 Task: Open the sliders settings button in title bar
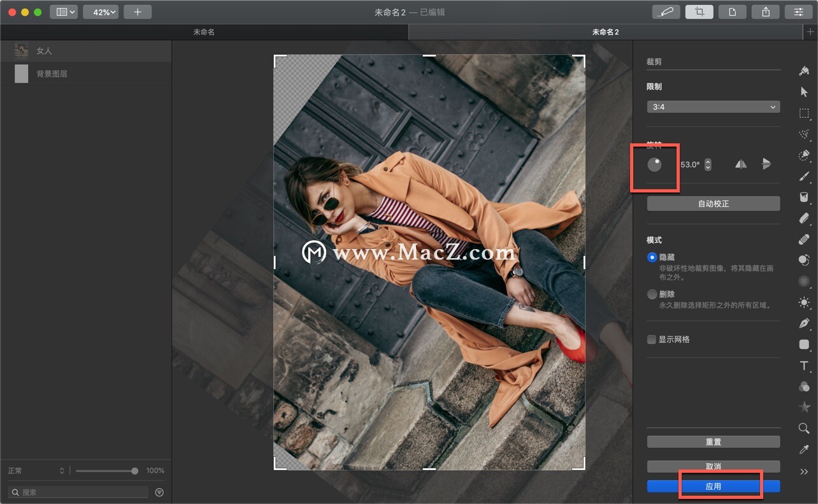[798, 12]
